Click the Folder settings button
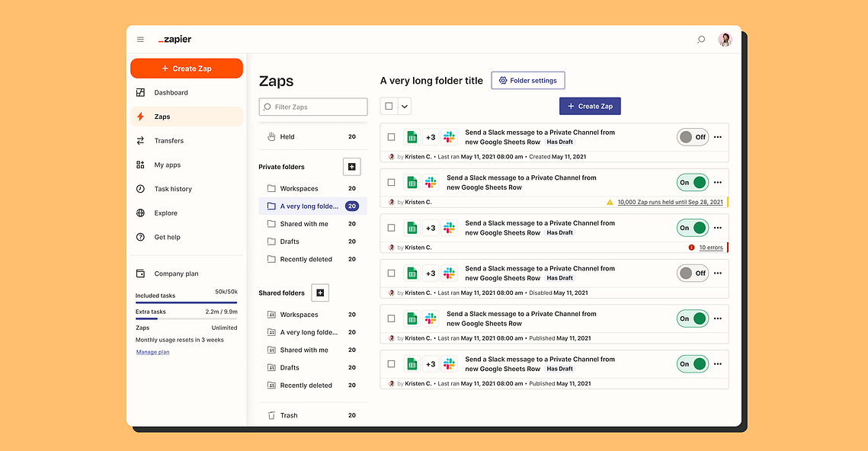The image size is (868, 451). point(528,81)
